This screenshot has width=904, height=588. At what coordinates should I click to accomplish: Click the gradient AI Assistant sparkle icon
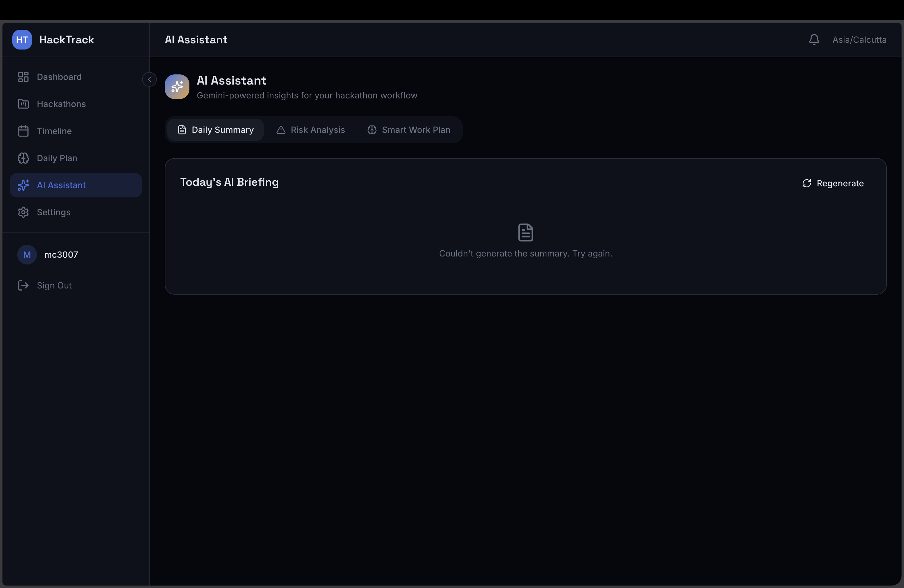[x=177, y=87]
